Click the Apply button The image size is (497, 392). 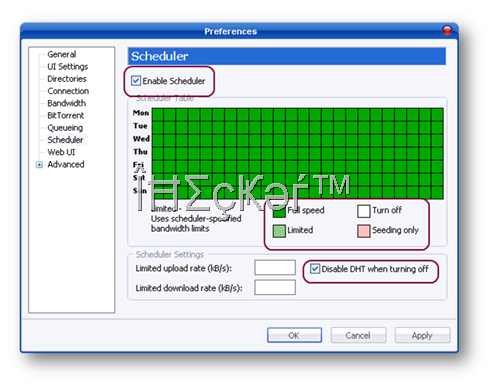(422, 335)
